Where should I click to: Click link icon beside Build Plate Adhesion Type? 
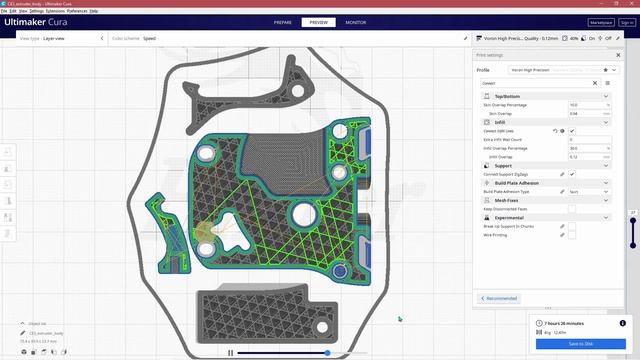(562, 191)
